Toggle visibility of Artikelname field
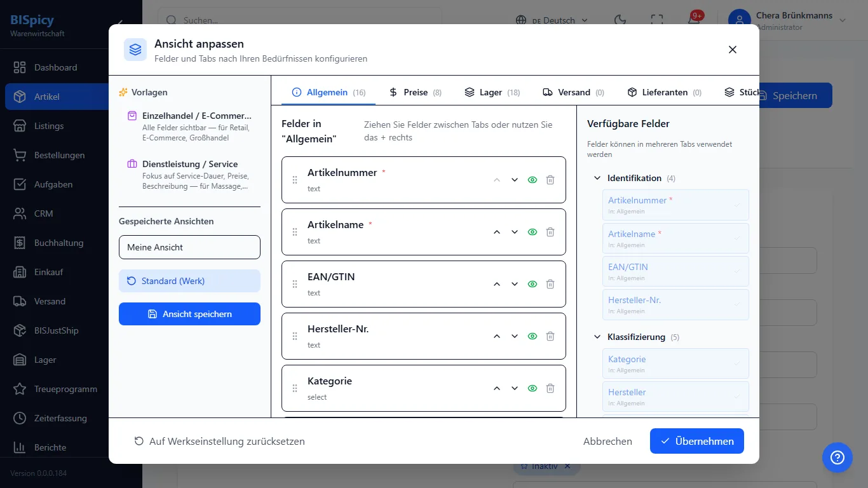This screenshot has width=868, height=488. pyautogui.click(x=532, y=232)
